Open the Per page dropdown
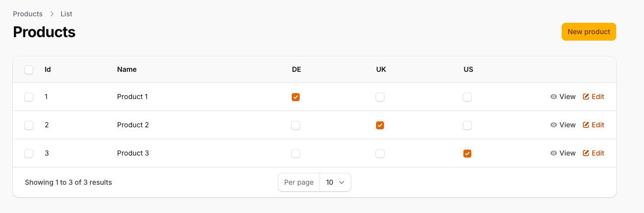This screenshot has width=644, height=213. pos(335,182)
